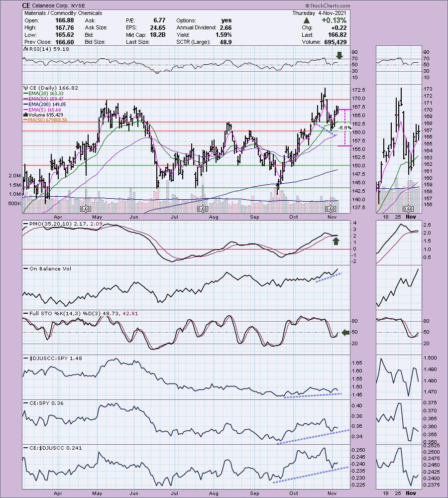
Task: Click the SCTR (Large) value 48.9
Action: [225, 42]
